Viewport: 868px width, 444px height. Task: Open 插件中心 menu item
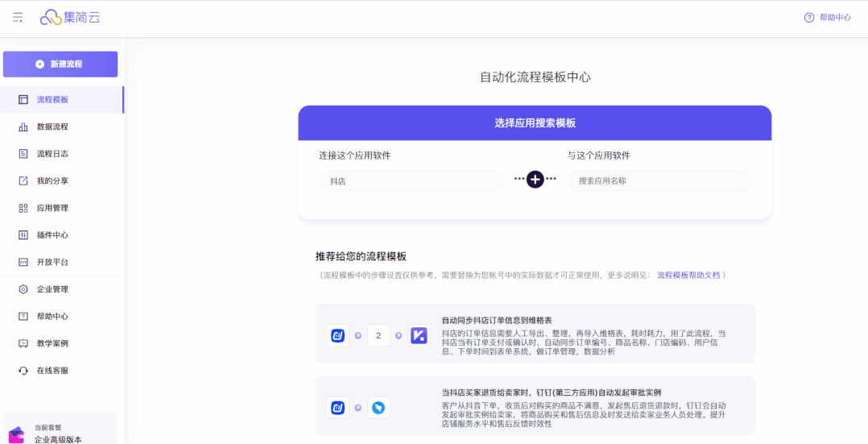[52, 235]
